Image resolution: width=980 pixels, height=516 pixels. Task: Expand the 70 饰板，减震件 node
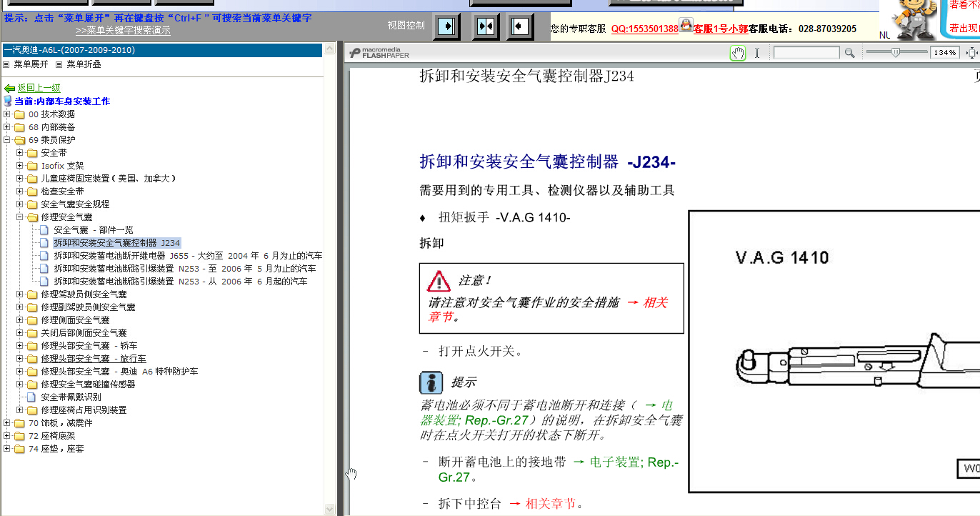coord(7,423)
